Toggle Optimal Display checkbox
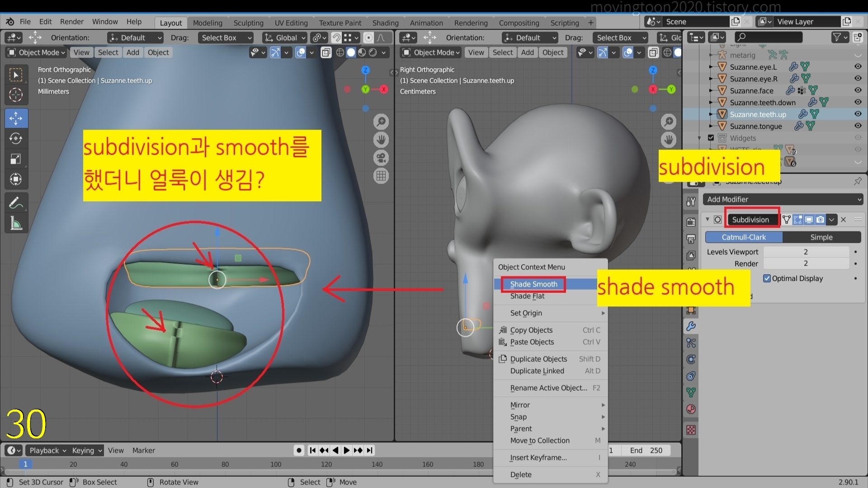 [x=767, y=278]
